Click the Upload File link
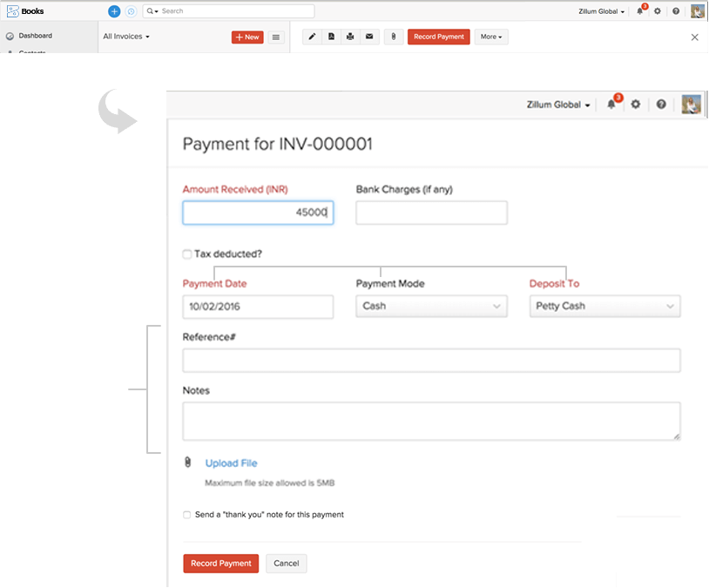709x588 pixels. [x=231, y=463]
